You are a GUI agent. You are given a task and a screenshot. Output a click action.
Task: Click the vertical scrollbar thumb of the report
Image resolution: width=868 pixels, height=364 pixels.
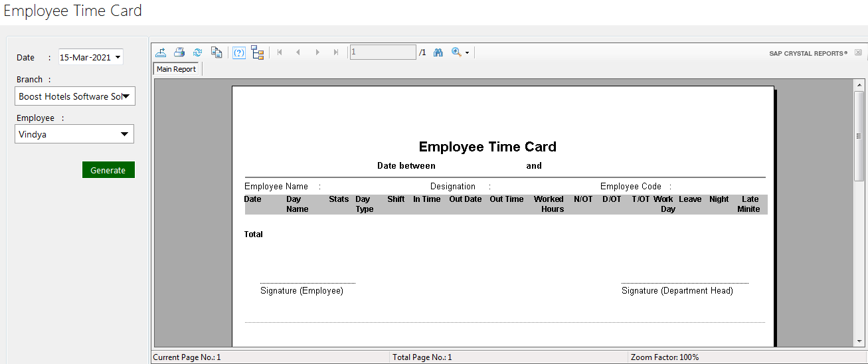(x=859, y=136)
